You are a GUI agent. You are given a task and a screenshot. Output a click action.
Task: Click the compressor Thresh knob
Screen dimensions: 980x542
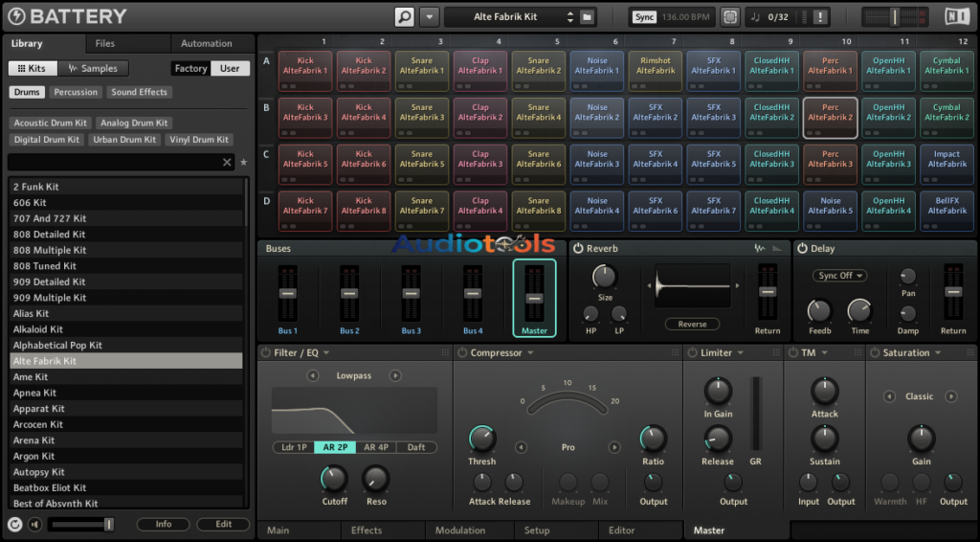pyautogui.click(x=482, y=440)
